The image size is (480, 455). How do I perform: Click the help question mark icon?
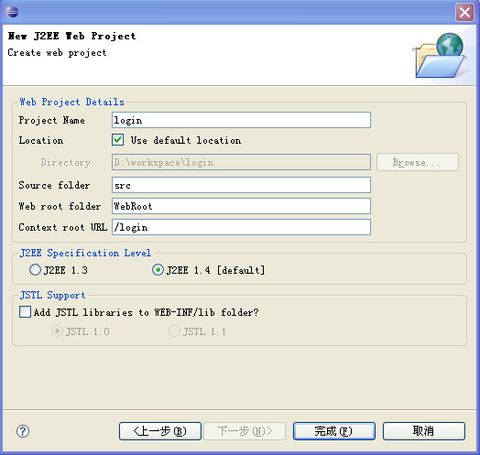pyautogui.click(x=23, y=431)
